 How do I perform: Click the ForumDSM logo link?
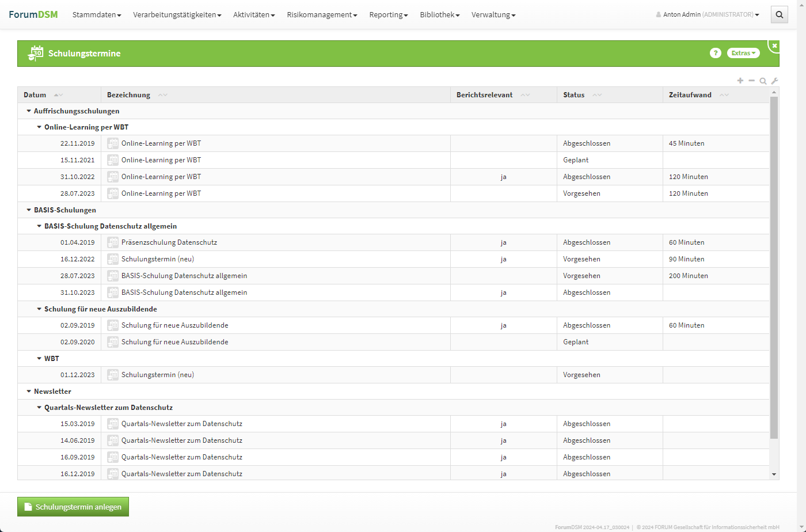(33, 14)
